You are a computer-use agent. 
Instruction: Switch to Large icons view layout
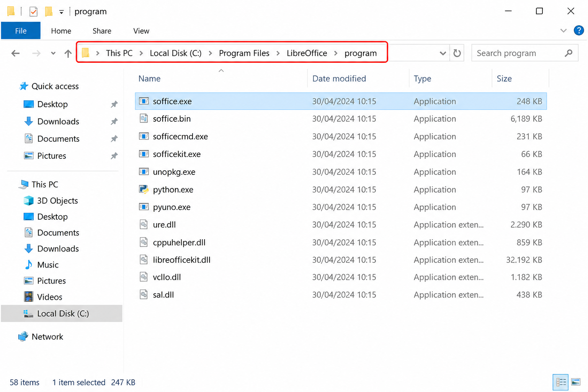pos(576,382)
